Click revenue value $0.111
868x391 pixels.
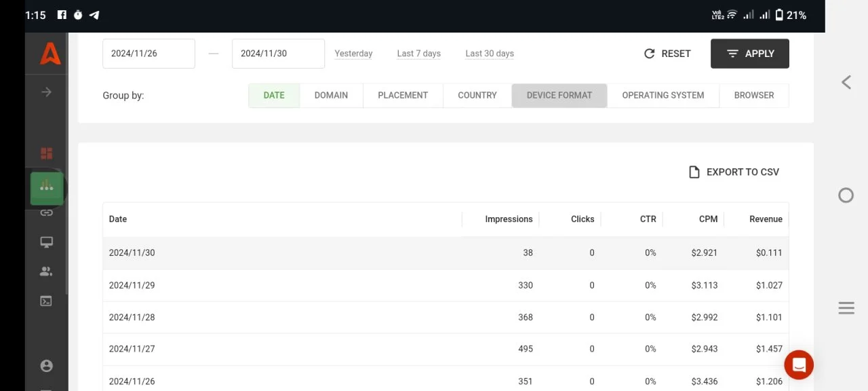(769, 253)
